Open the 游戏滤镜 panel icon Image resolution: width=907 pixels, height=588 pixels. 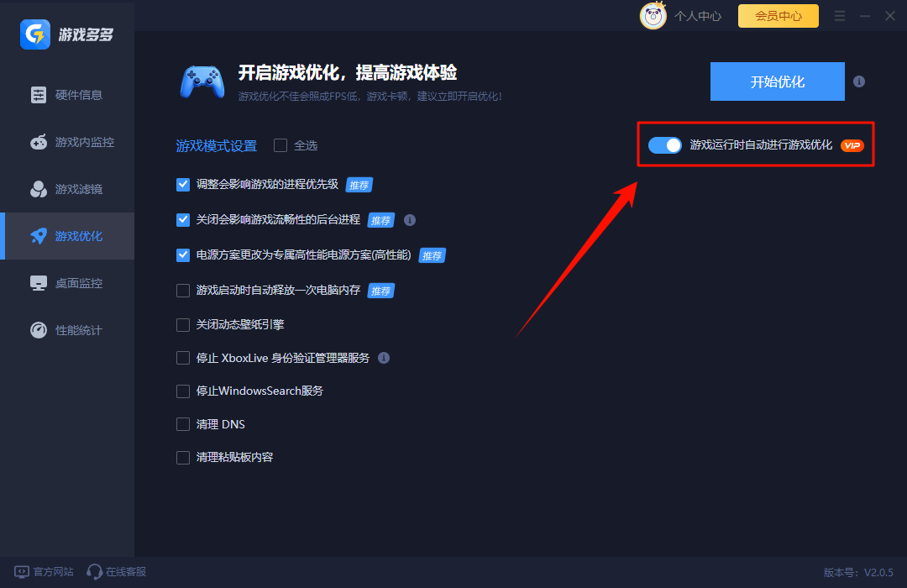39,189
